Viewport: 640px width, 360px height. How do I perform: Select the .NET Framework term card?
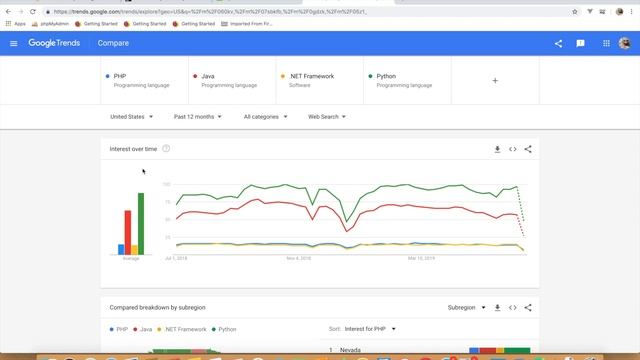[x=320, y=80]
